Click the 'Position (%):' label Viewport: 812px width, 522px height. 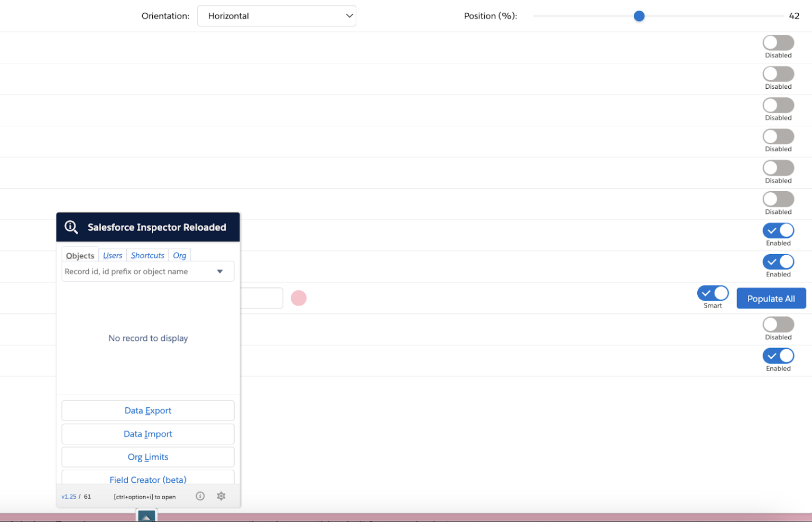tap(491, 16)
